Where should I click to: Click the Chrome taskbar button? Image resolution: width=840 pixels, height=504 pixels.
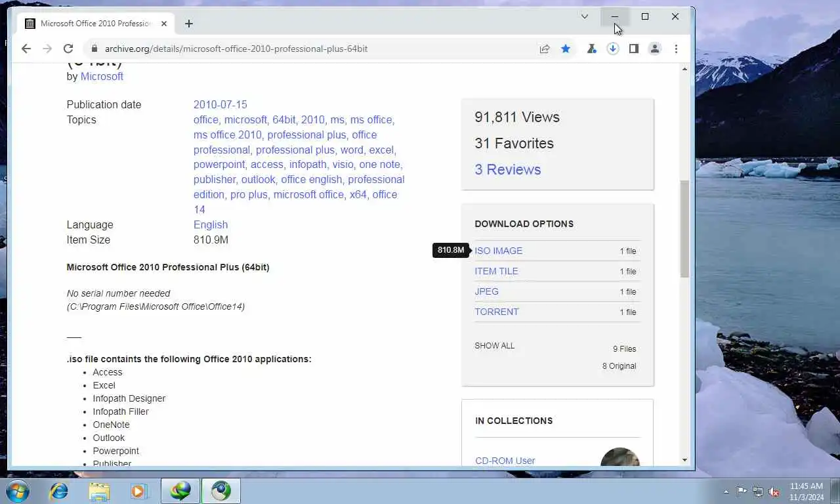pos(221,491)
